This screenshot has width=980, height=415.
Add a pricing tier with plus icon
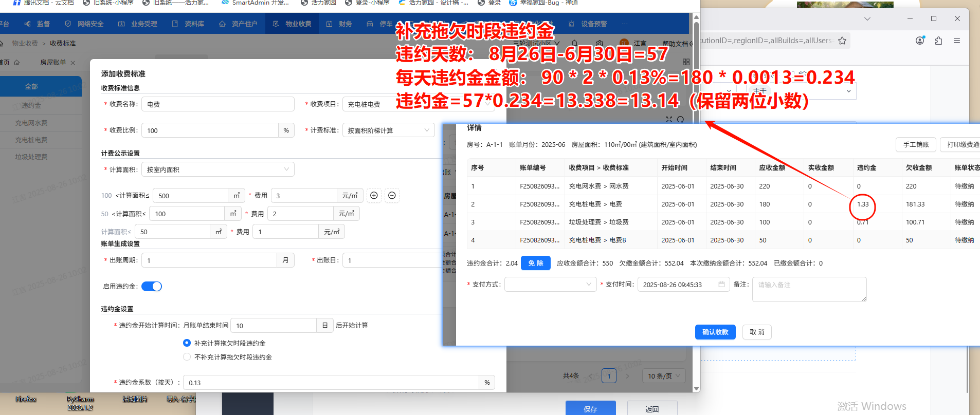point(374,195)
